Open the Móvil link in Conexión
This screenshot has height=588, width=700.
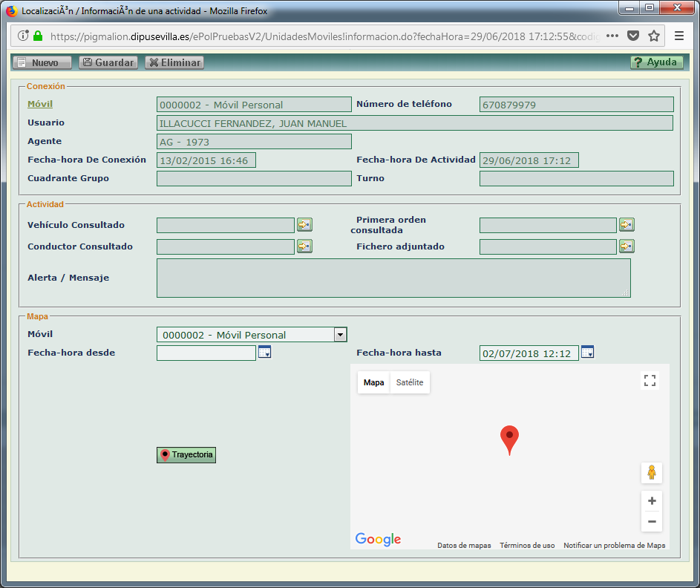coord(40,104)
